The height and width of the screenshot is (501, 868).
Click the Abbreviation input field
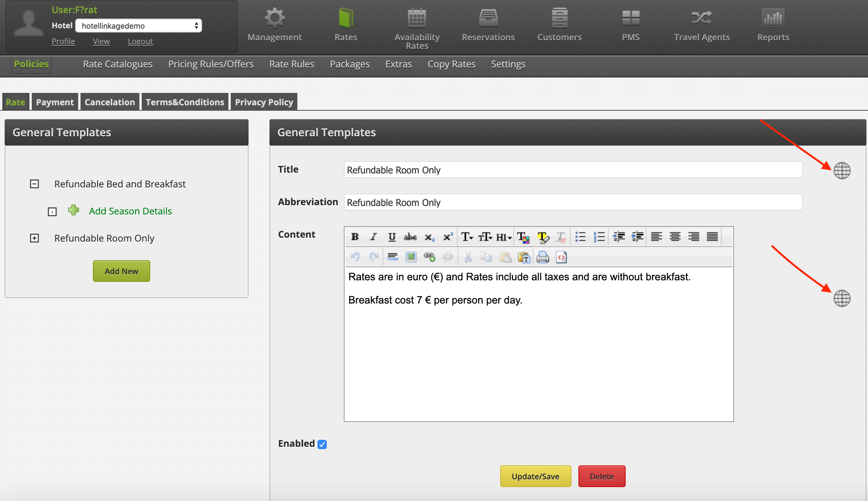click(x=573, y=202)
